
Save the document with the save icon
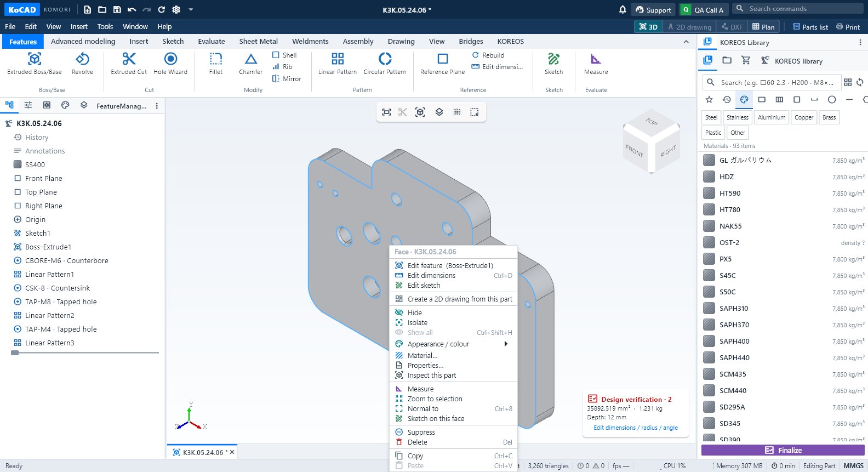[x=117, y=9]
